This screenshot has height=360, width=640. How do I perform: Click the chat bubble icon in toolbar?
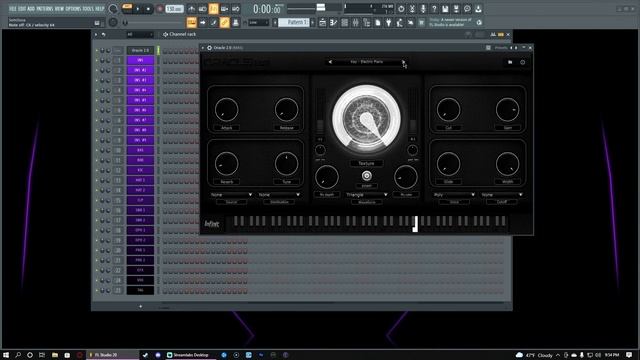[467, 9]
